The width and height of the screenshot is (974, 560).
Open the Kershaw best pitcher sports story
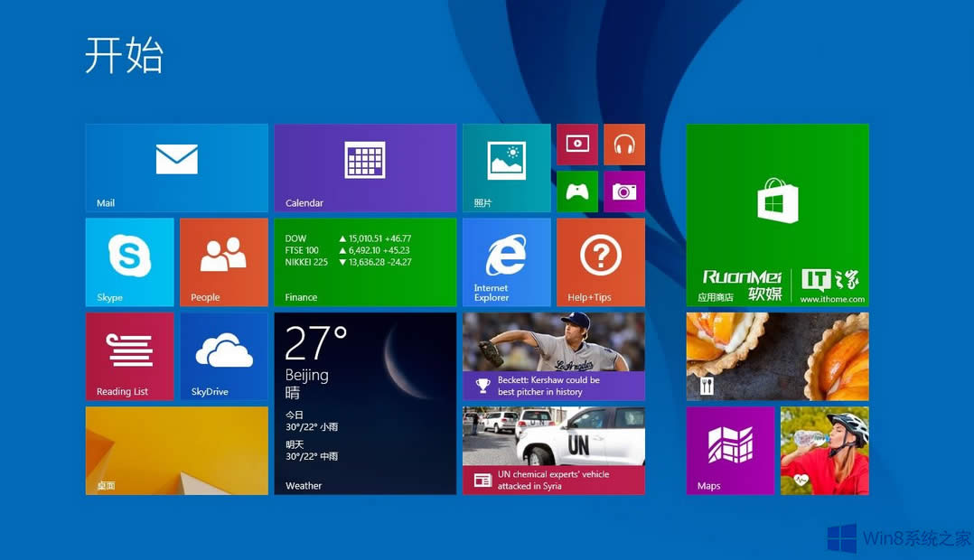pyautogui.click(x=553, y=355)
